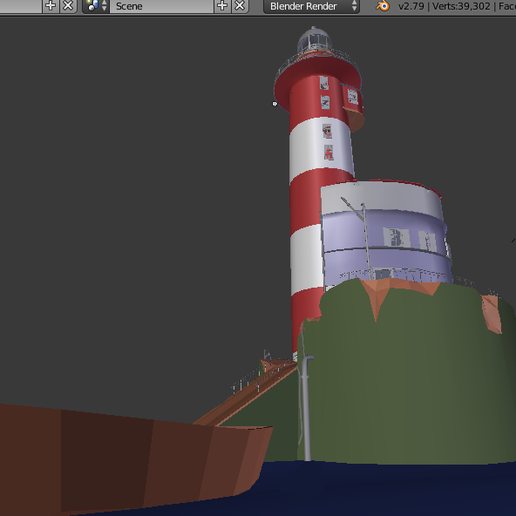Screen dimensions: 516x516
Task: Click the Scene name field
Action: [x=161, y=6]
